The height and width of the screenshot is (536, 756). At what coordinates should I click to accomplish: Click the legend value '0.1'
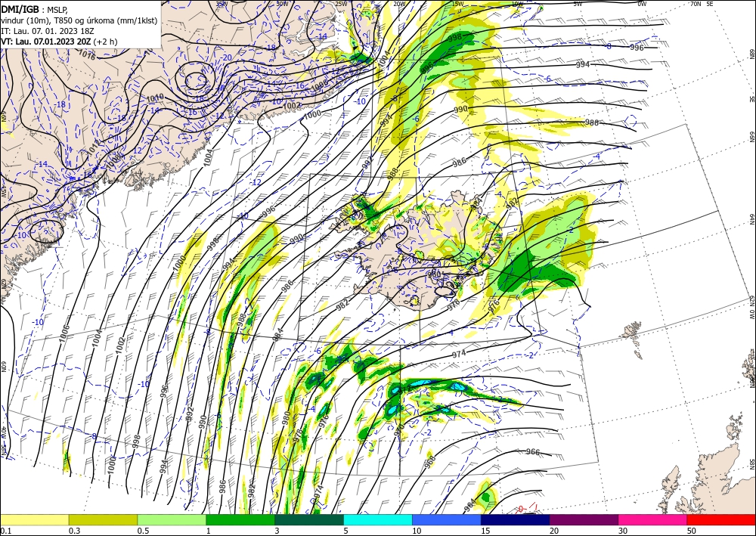point(6,531)
